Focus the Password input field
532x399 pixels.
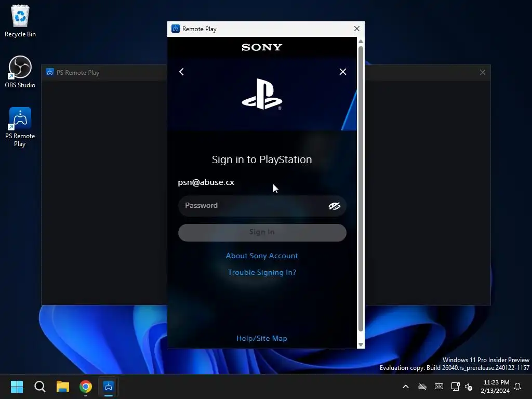262,206
